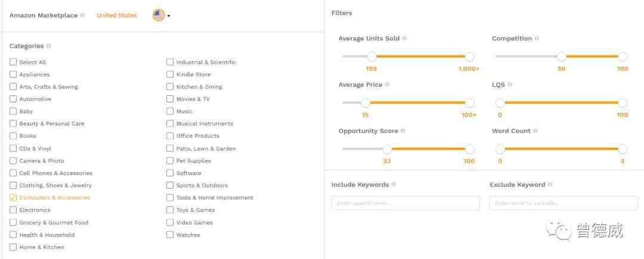Focus the Include Keywords search field
The height and width of the screenshot is (259, 644).
pos(405,203)
